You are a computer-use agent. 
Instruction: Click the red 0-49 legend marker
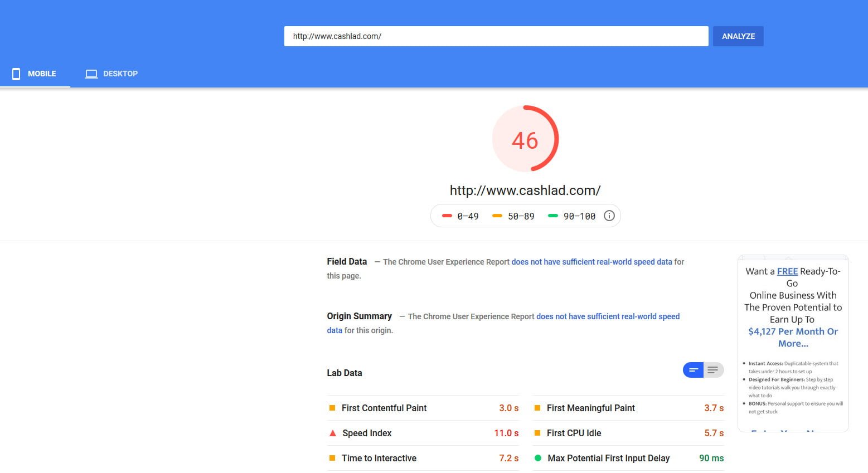pyautogui.click(x=447, y=216)
